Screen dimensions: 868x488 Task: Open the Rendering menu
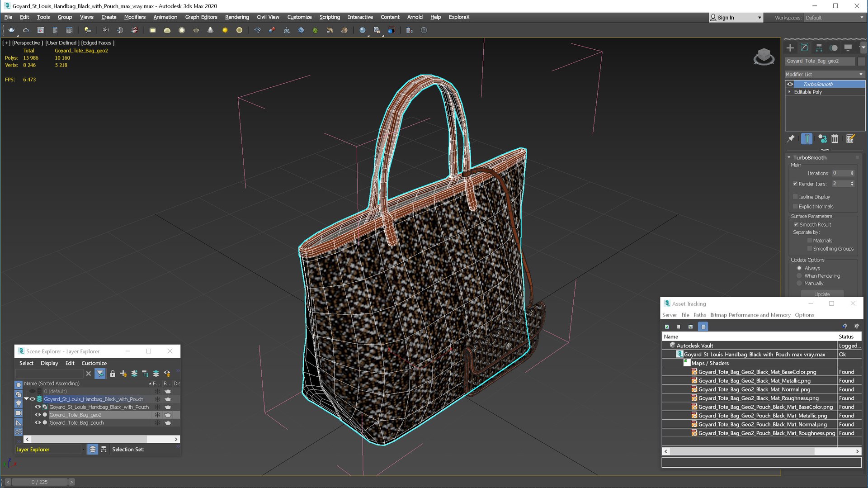click(x=237, y=17)
